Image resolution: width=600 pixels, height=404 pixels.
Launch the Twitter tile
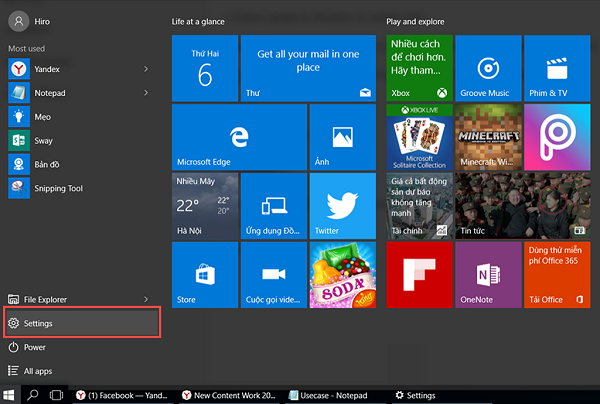(x=342, y=205)
